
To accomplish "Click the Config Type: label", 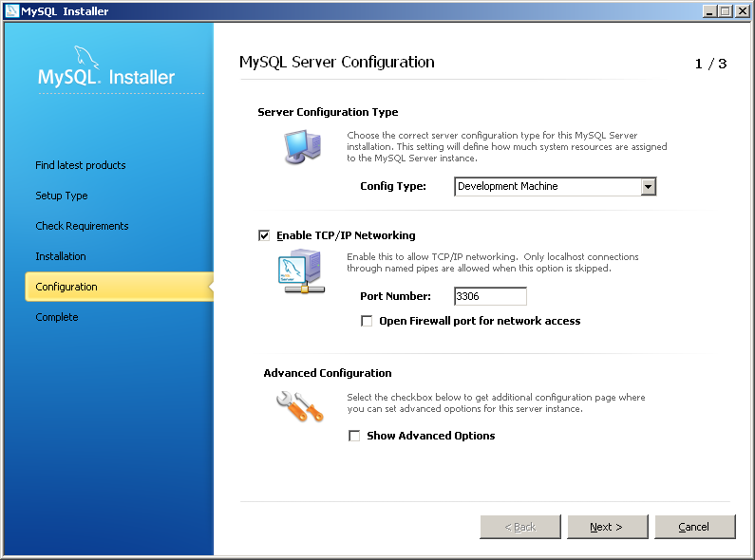I will pyautogui.click(x=393, y=186).
